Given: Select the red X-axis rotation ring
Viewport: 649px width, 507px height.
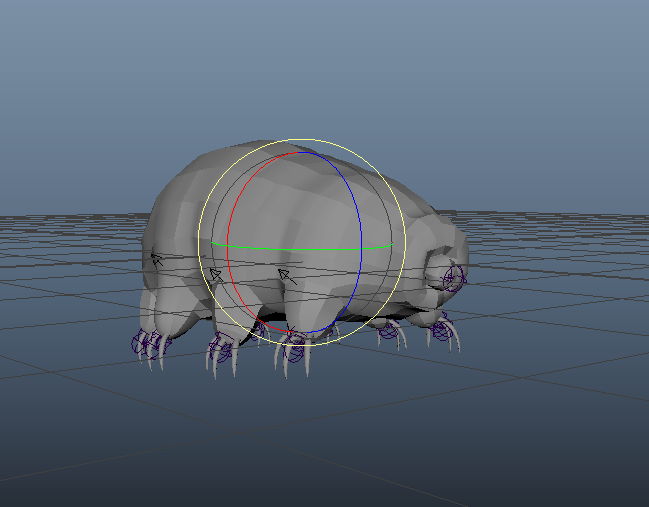Looking at the screenshot, I should click(228, 242).
